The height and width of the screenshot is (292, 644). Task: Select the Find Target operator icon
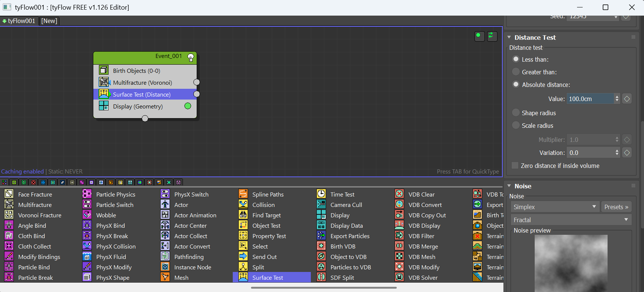[243, 215]
